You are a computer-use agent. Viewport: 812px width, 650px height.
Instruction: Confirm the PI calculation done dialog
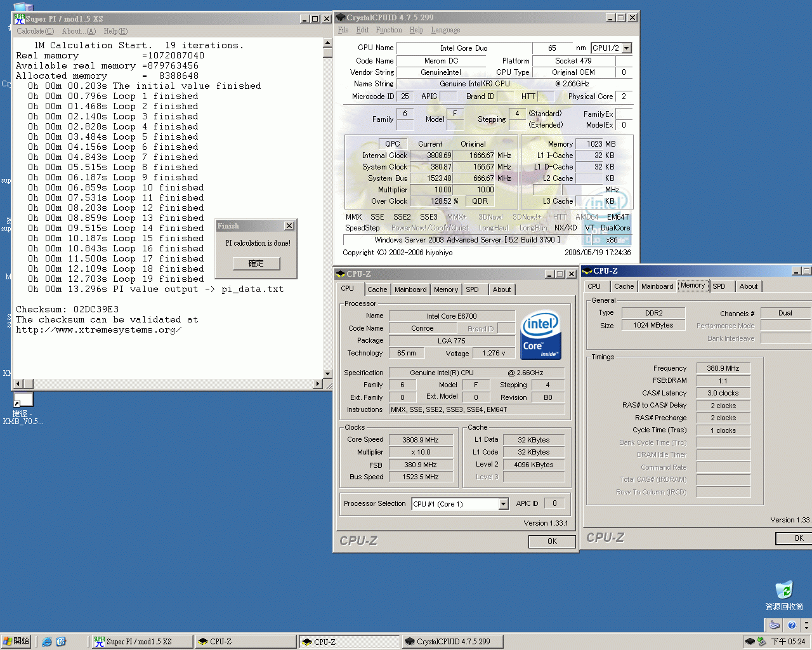[x=256, y=263]
